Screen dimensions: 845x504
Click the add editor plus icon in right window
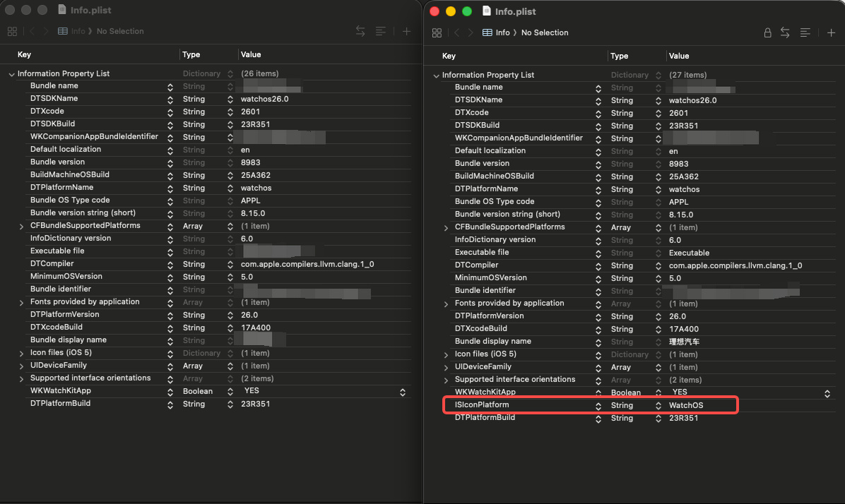click(x=831, y=32)
